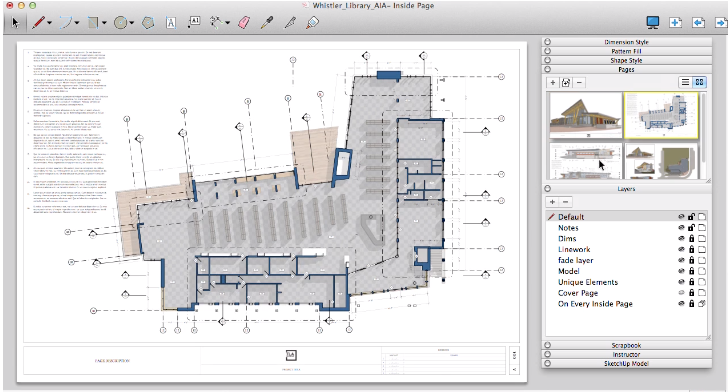Viewport: 728px width, 392px height.
Task: Lock the Notes layer
Action: [691, 228]
